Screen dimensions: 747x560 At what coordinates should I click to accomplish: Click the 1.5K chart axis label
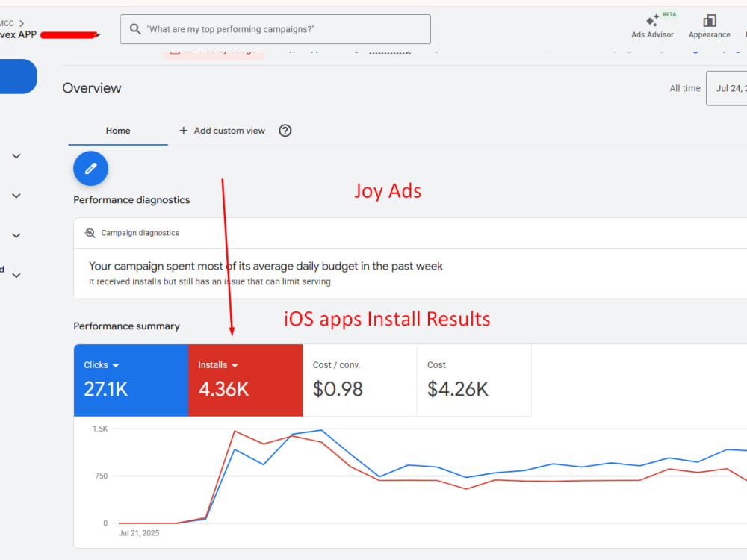pos(100,429)
